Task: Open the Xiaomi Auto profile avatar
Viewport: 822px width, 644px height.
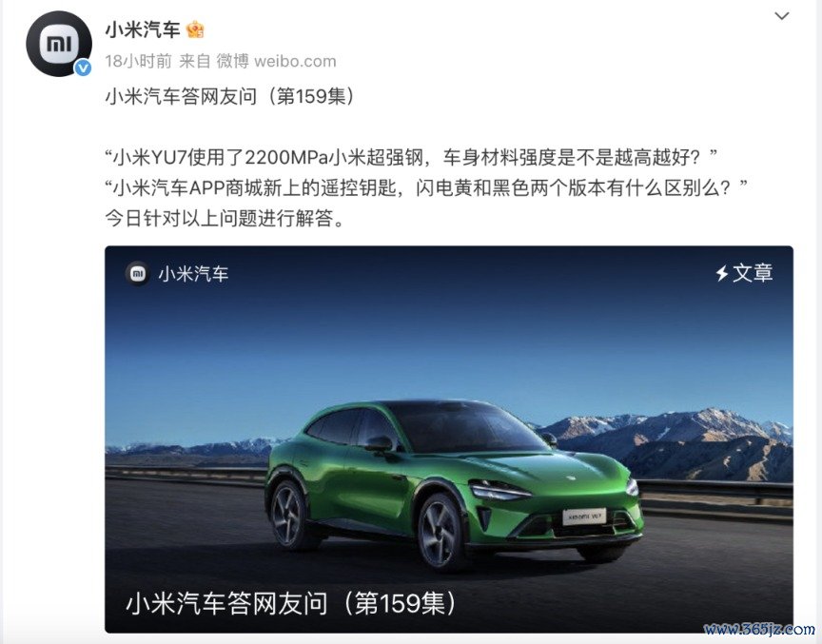Action: coord(59,44)
